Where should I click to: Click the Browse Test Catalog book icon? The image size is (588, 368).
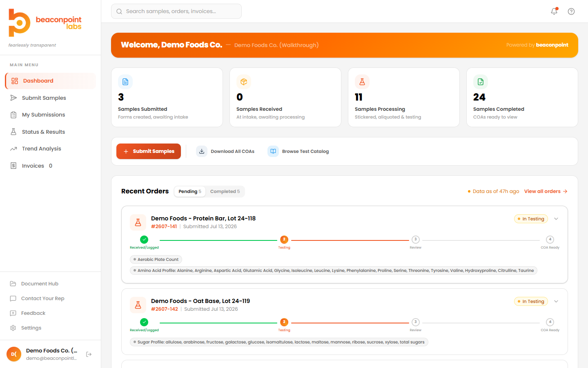273,151
